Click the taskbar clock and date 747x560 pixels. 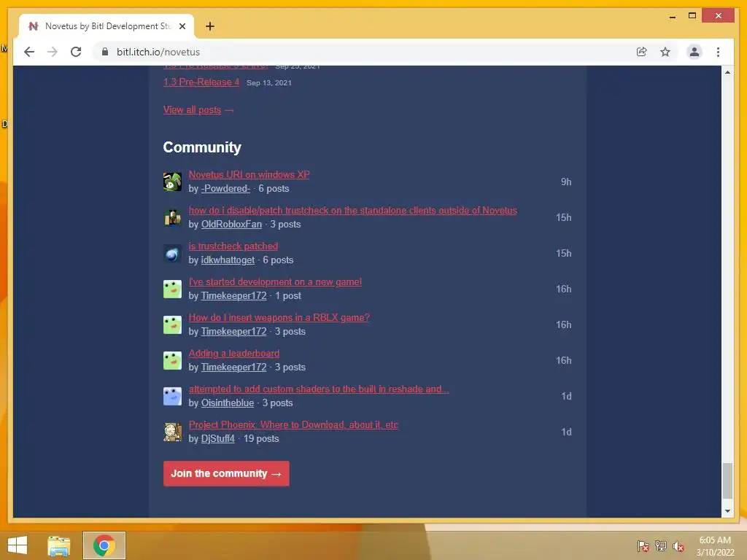pos(715,546)
